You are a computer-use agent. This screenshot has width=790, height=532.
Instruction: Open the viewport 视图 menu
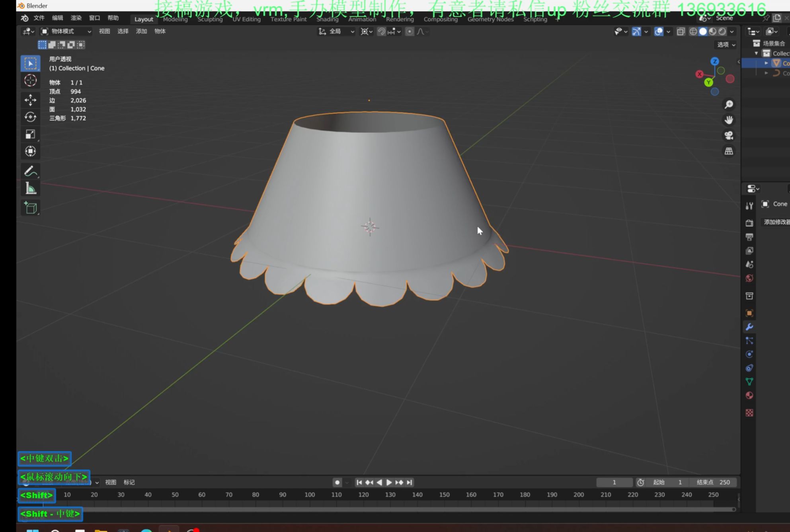click(104, 31)
